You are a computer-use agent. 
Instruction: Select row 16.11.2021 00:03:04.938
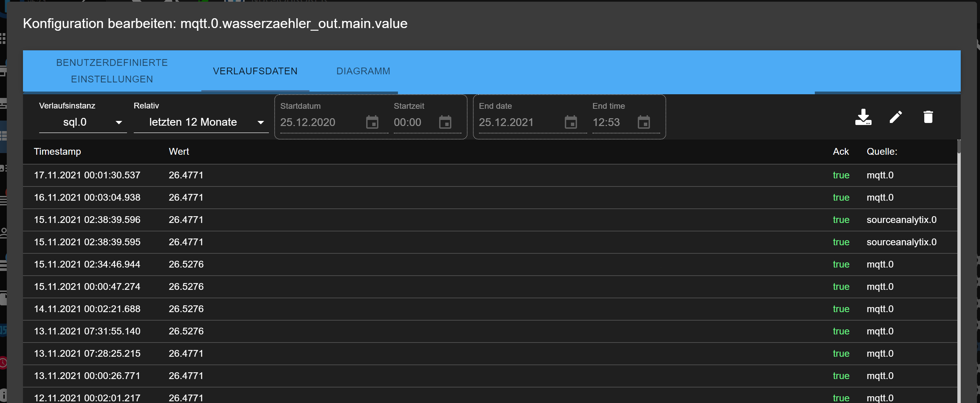tap(489, 198)
